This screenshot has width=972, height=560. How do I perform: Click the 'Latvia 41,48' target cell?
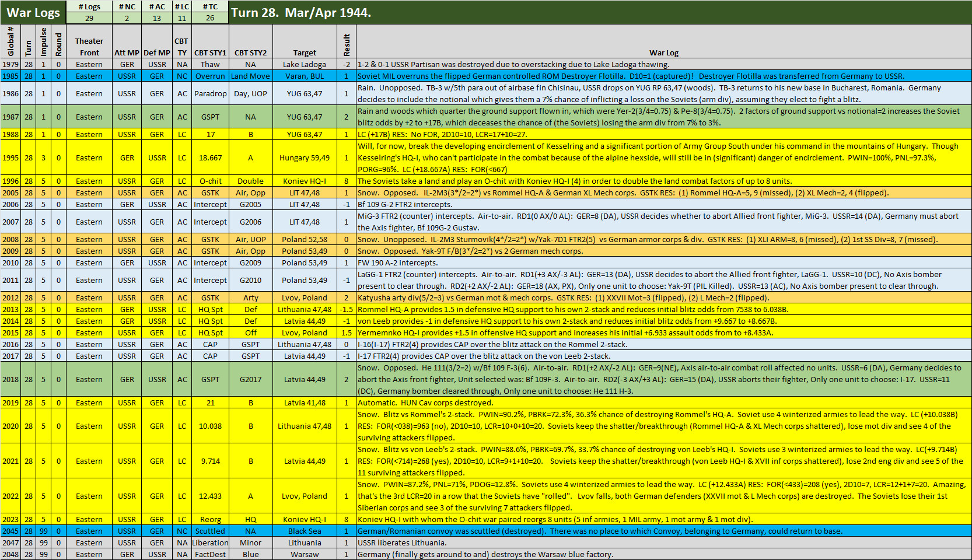(305, 402)
